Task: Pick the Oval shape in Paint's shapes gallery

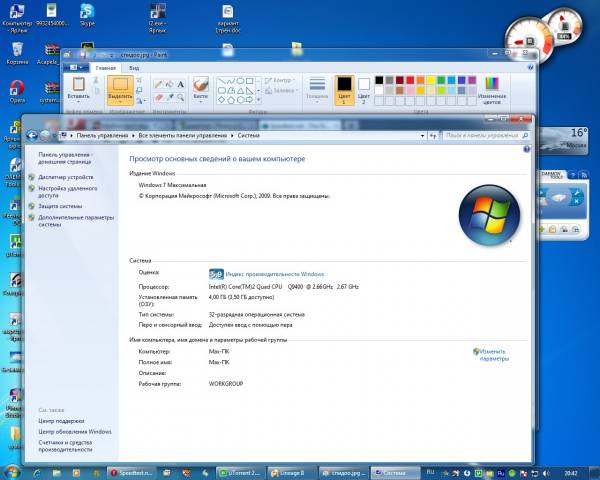Action: coord(240,81)
